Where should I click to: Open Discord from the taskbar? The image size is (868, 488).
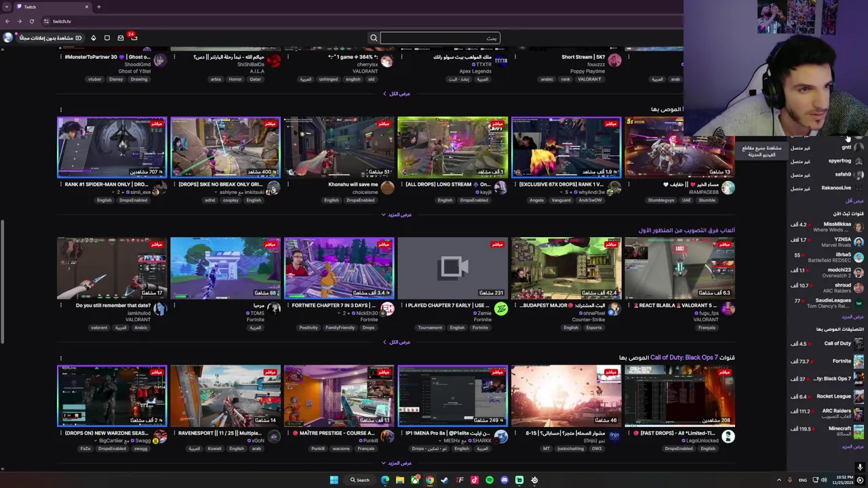(x=505, y=480)
